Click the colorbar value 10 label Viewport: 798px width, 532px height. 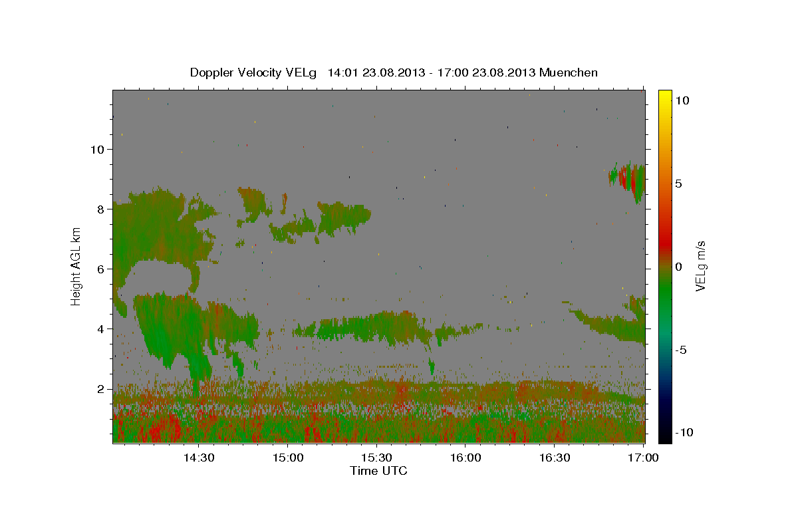(x=683, y=100)
